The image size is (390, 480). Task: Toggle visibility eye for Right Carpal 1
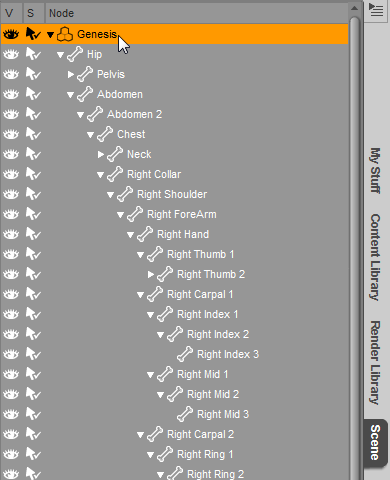coord(11,294)
